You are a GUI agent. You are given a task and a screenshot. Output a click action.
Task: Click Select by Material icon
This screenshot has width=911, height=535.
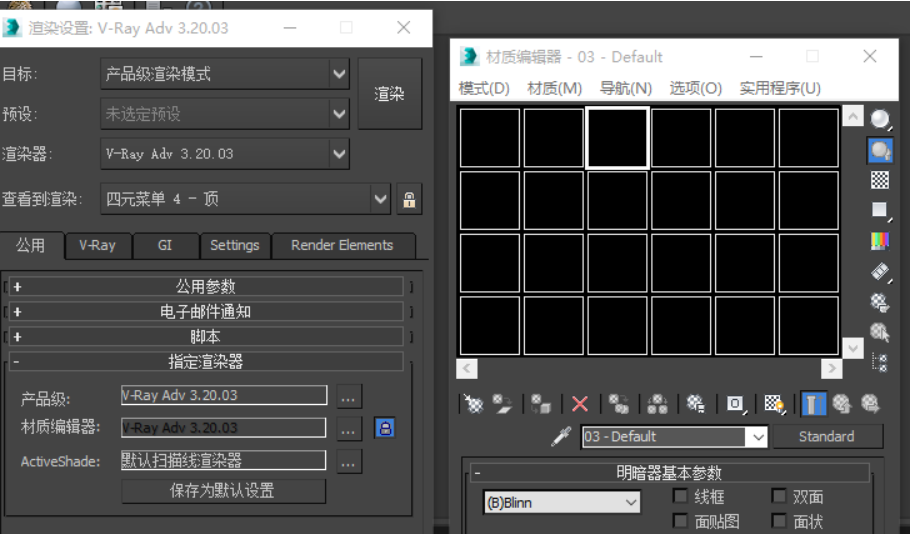click(880, 332)
